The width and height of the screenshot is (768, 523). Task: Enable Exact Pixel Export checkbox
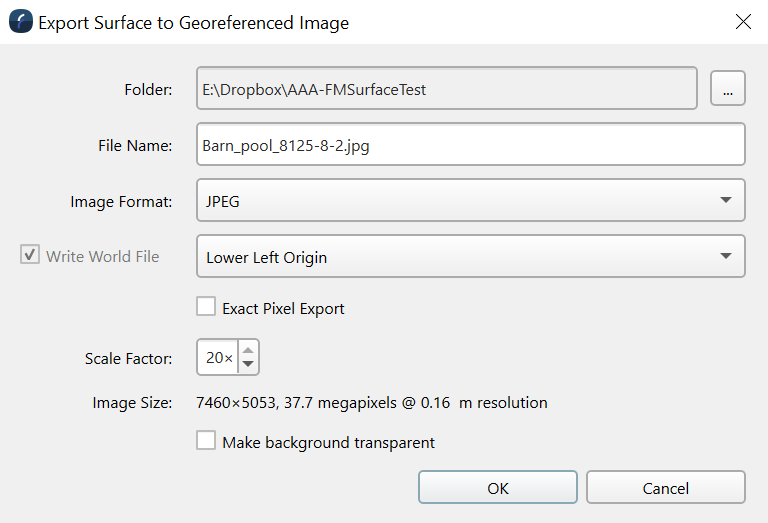click(206, 307)
